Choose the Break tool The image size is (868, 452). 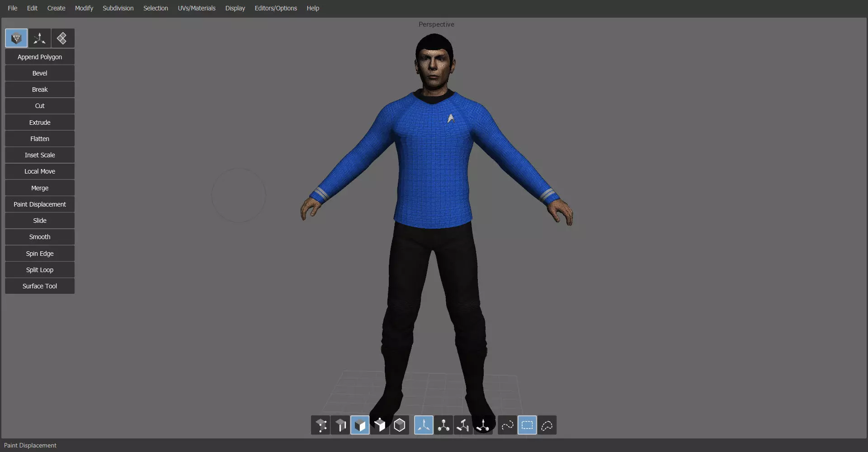click(x=40, y=89)
